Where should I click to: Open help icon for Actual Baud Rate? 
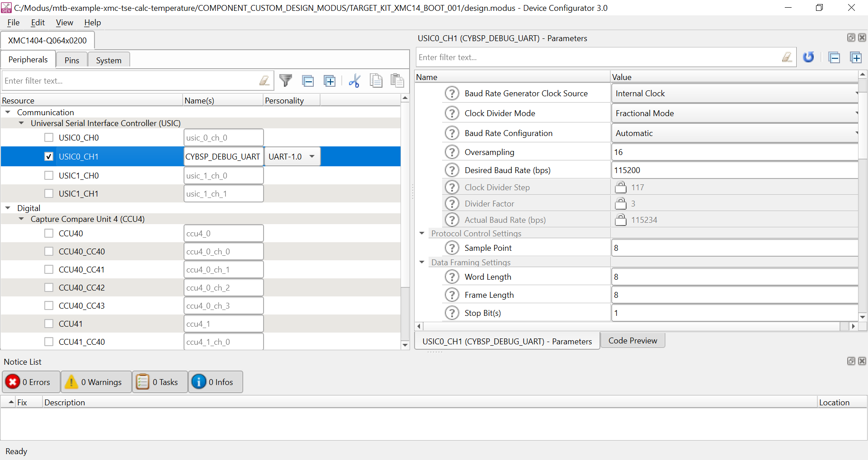coord(452,220)
